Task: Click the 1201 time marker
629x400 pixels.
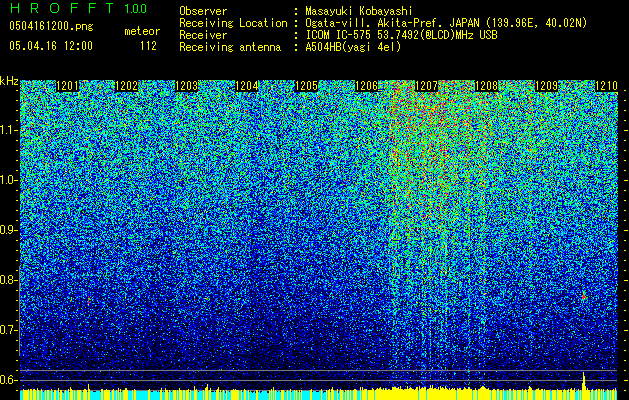Action: [x=67, y=86]
